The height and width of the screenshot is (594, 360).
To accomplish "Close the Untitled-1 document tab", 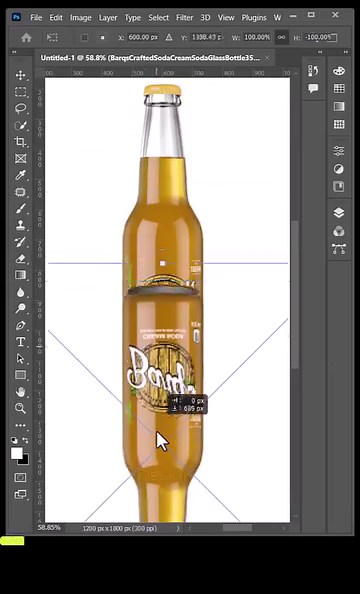I will (267, 58).
